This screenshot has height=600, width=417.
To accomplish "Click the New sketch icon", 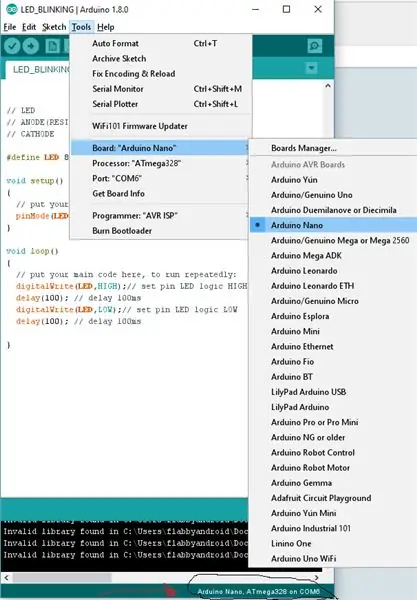I will point(52,46).
